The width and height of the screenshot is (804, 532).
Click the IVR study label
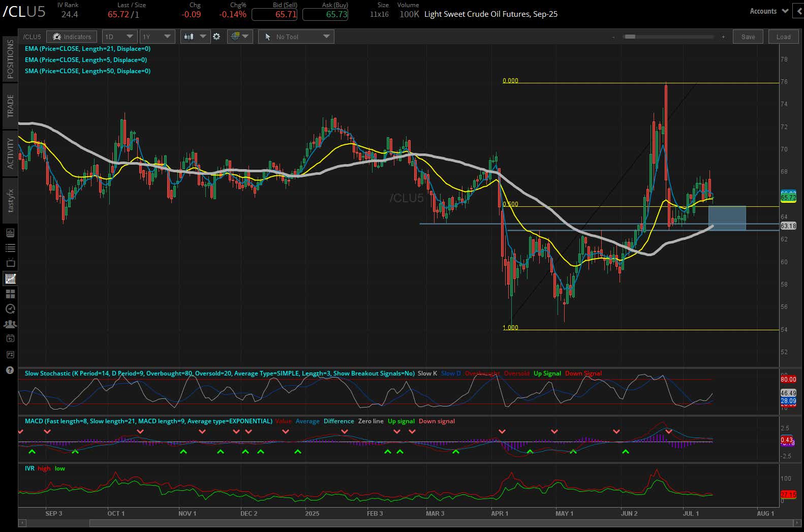point(29,468)
